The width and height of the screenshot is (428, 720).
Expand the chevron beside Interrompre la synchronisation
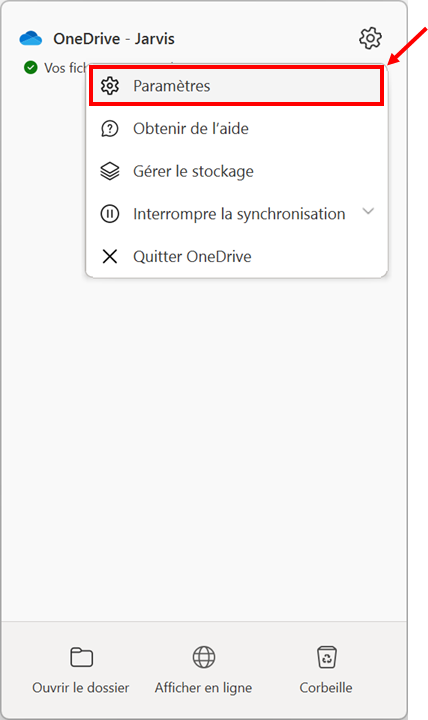coord(368,211)
